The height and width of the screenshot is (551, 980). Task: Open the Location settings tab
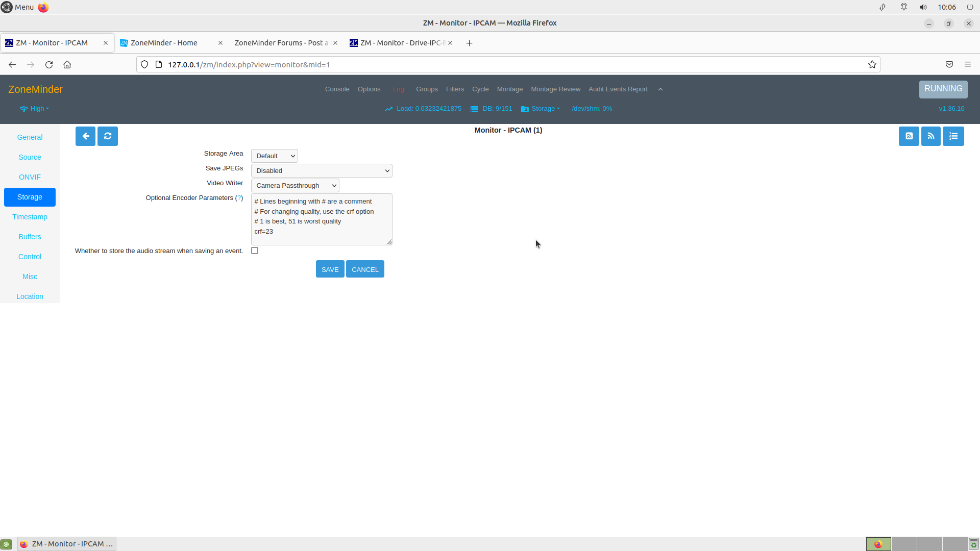click(30, 296)
